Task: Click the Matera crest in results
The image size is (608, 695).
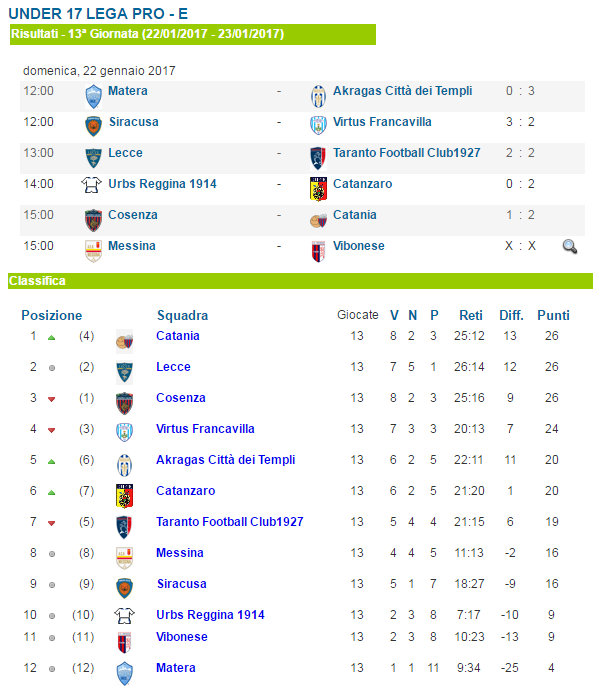Action: 94,96
